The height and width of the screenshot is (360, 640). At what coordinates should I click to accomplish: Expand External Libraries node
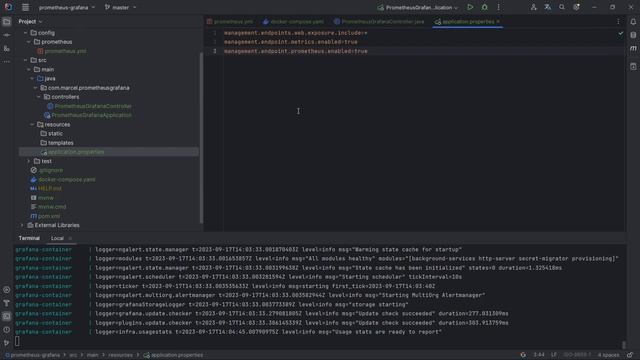[x=22, y=225]
